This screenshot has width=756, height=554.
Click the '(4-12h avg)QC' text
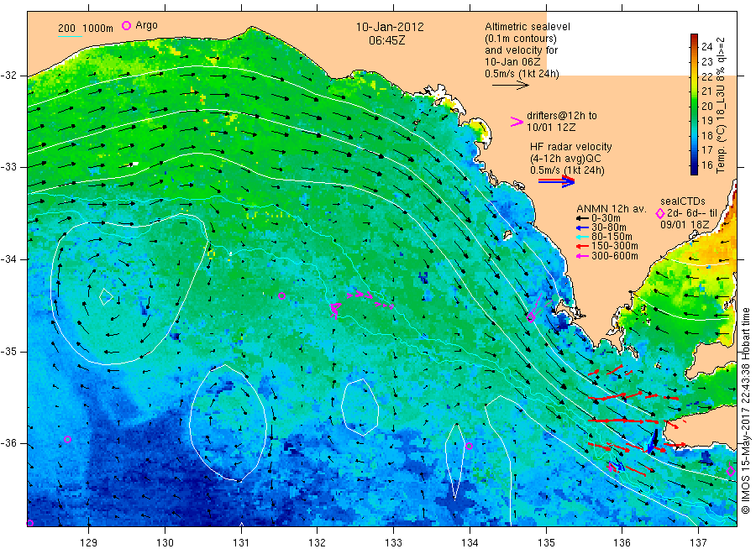pos(565,159)
